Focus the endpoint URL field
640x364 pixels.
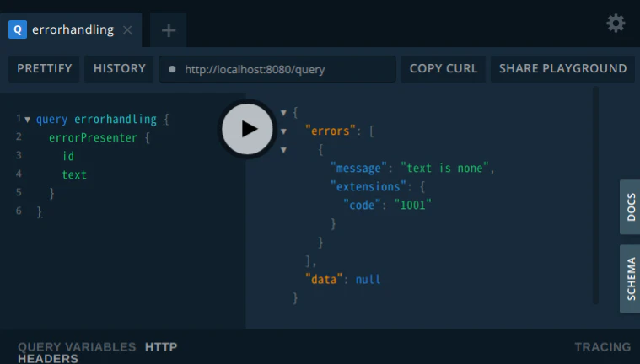click(x=277, y=69)
